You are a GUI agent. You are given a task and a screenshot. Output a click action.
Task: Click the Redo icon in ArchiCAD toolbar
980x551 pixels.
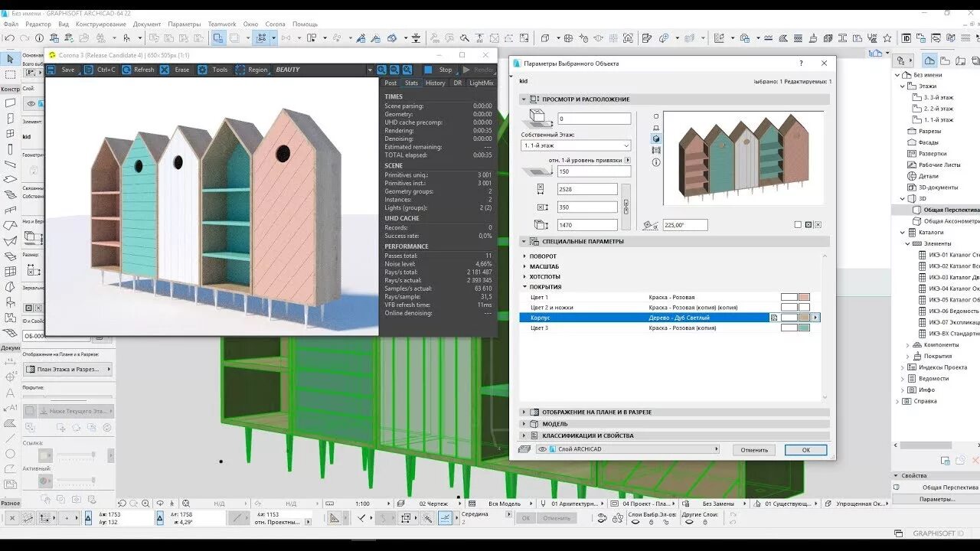(x=25, y=37)
